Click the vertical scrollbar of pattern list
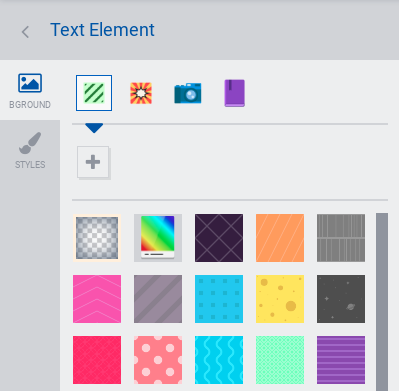The width and height of the screenshot is (399, 391). point(382,302)
